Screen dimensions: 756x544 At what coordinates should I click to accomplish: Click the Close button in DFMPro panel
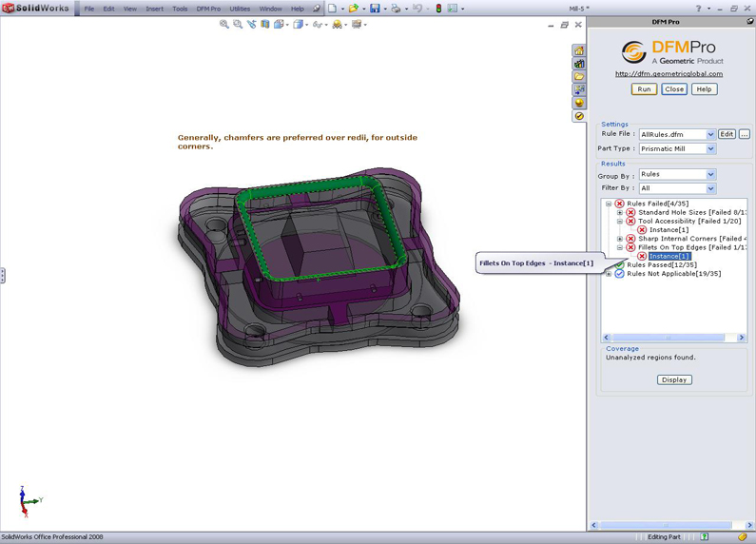pyautogui.click(x=674, y=89)
